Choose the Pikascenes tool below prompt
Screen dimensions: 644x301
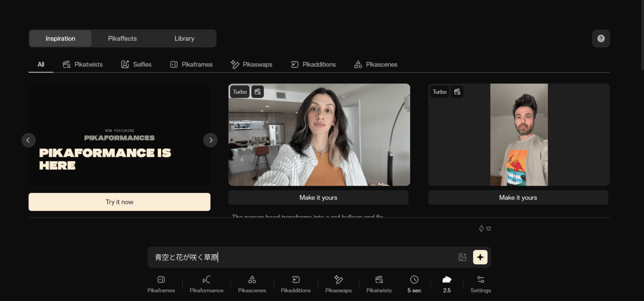(252, 284)
